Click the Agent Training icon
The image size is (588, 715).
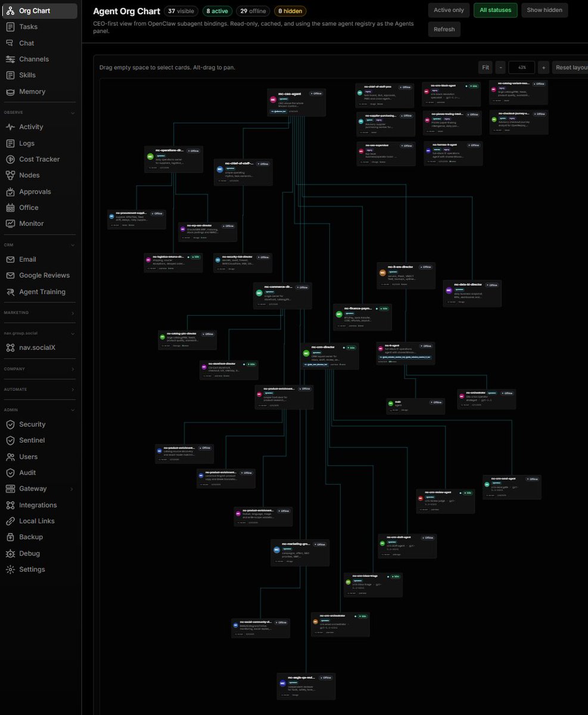click(x=10, y=292)
